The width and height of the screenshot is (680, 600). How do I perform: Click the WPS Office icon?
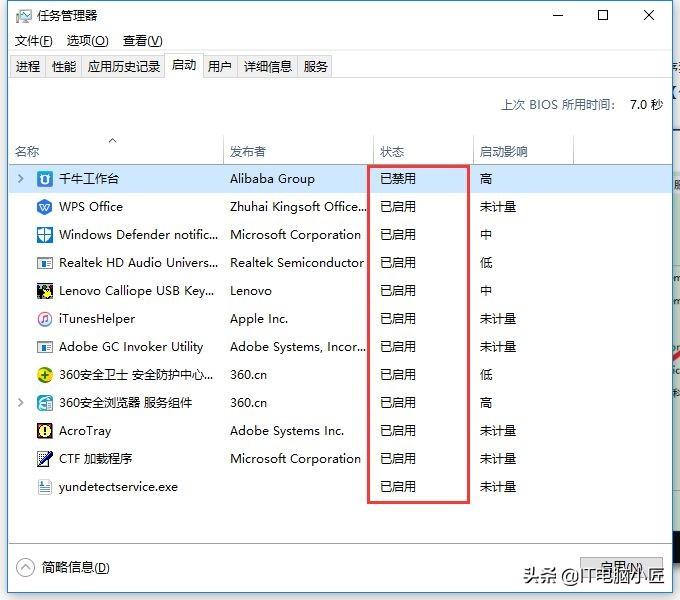point(45,207)
